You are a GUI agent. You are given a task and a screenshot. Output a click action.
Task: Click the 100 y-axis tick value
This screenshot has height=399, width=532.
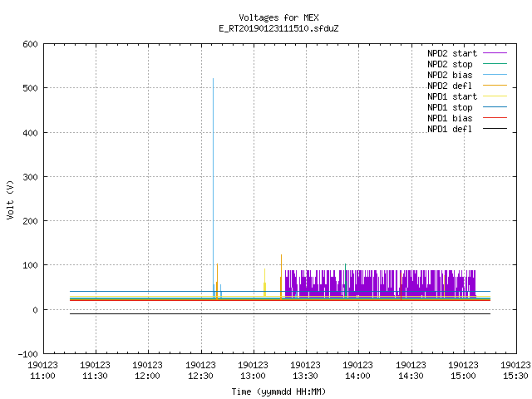click(30, 265)
